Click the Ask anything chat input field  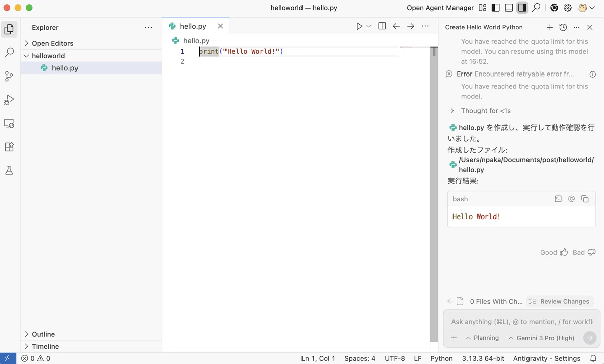pos(521,322)
